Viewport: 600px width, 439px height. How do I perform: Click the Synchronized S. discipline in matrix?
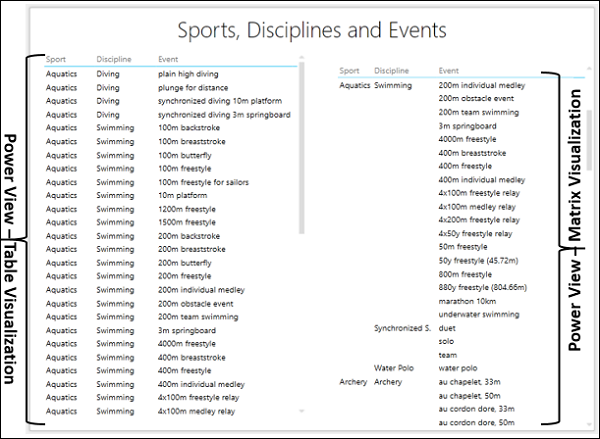401,328
